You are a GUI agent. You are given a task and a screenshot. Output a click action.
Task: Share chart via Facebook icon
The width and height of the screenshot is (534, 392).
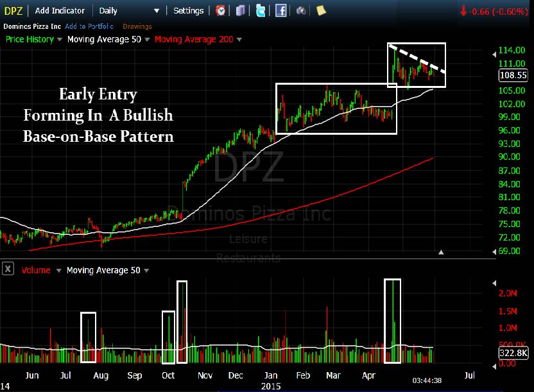[x=280, y=11]
